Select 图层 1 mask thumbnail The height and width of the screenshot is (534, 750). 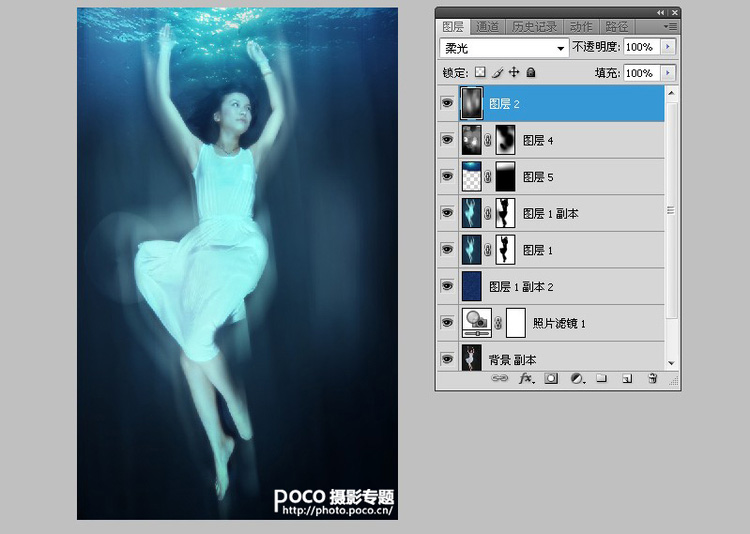pyautogui.click(x=505, y=249)
